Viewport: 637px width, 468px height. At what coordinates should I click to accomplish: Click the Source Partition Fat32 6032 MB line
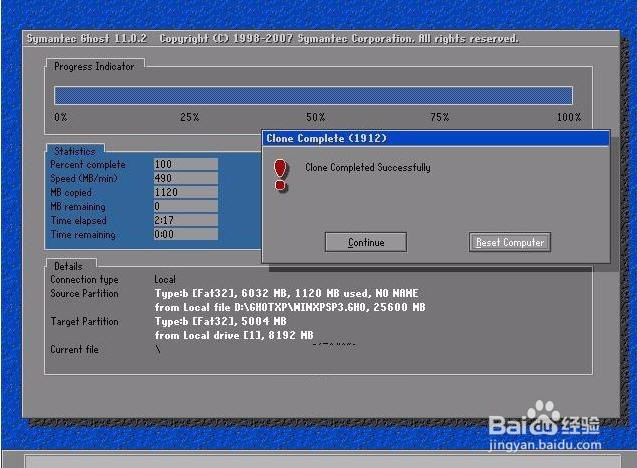(286, 293)
